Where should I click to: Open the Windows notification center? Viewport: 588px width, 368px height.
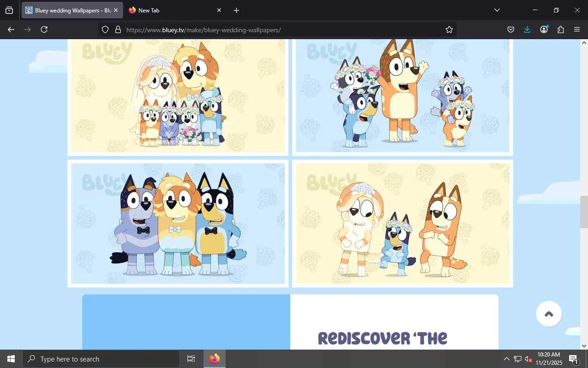coord(573,359)
